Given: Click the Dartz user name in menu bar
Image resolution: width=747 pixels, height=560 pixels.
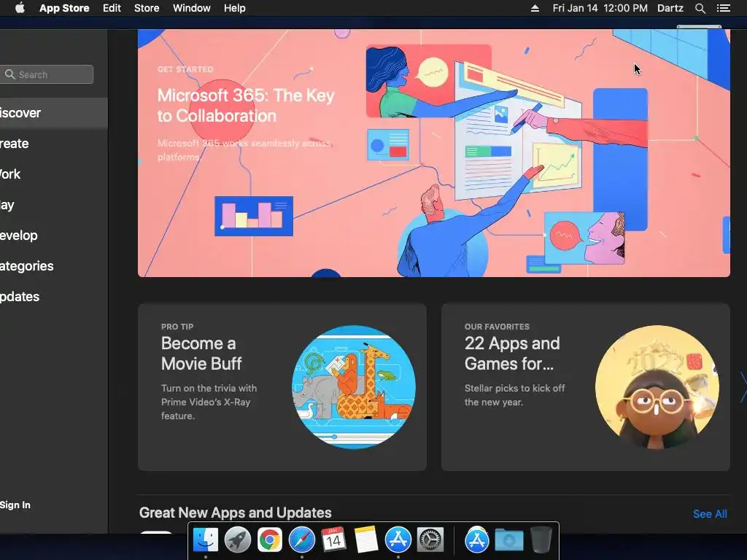Looking at the screenshot, I should coord(670,8).
